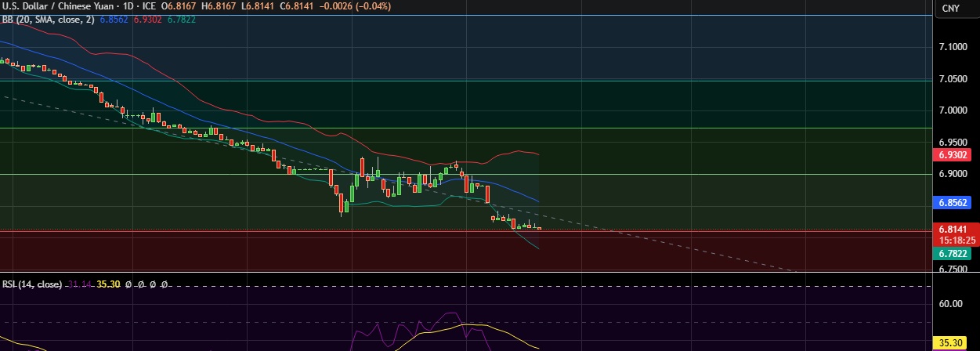Click the 6.9000 price axis label

(954, 175)
